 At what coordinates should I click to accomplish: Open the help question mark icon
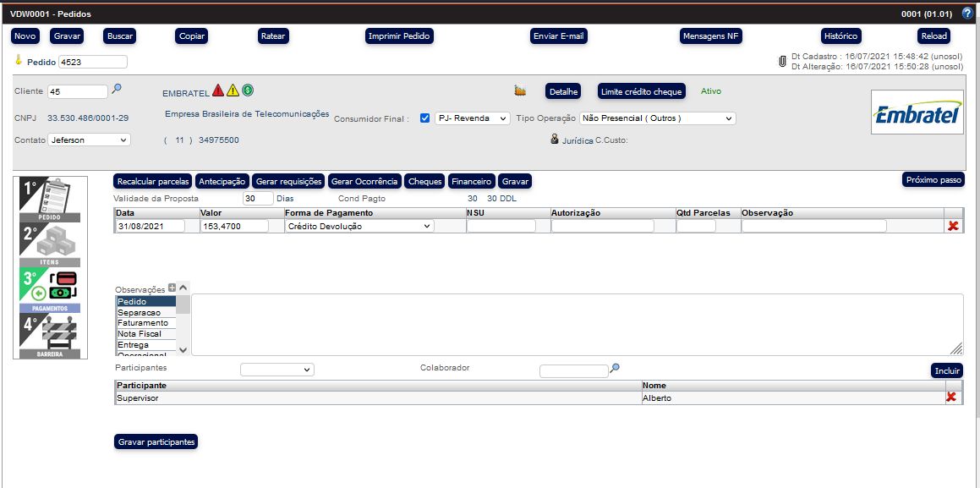[967, 14]
